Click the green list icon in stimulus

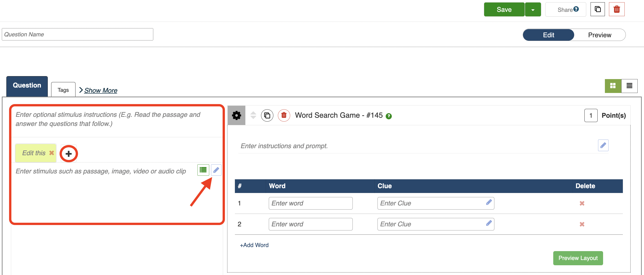203,170
